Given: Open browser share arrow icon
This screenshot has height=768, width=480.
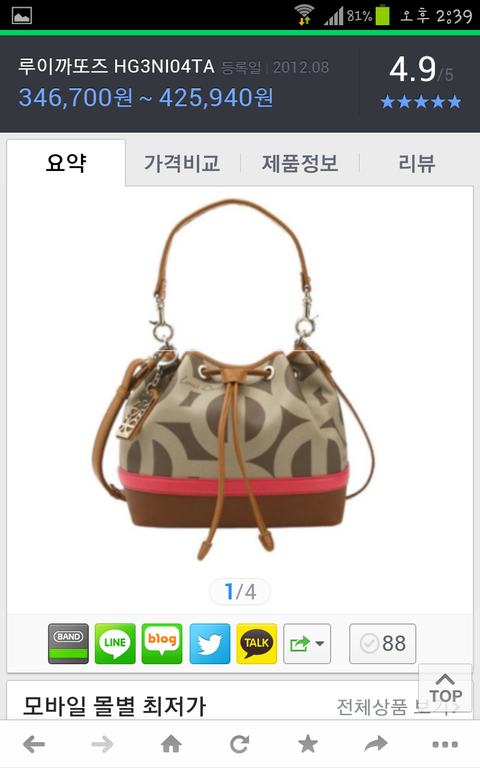Looking at the screenshot, I should 376,744.
